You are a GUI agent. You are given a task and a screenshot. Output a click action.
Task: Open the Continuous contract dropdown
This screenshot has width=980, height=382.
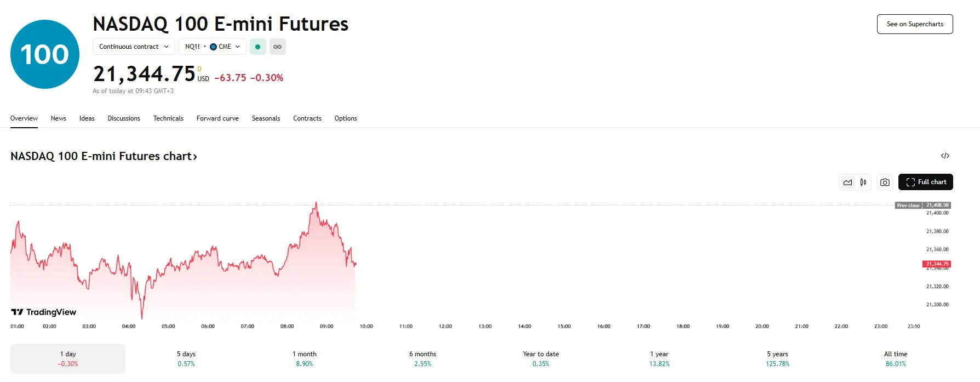click(x=134, y=47)
